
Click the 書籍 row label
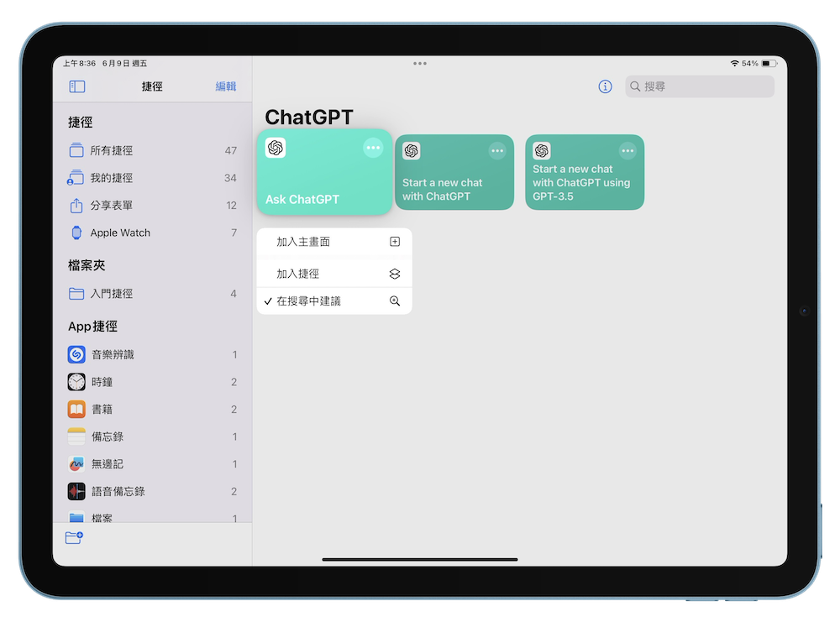pos(102,409)
